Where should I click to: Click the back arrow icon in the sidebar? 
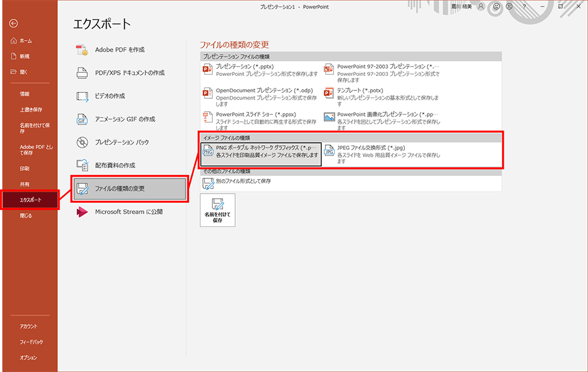13,23
